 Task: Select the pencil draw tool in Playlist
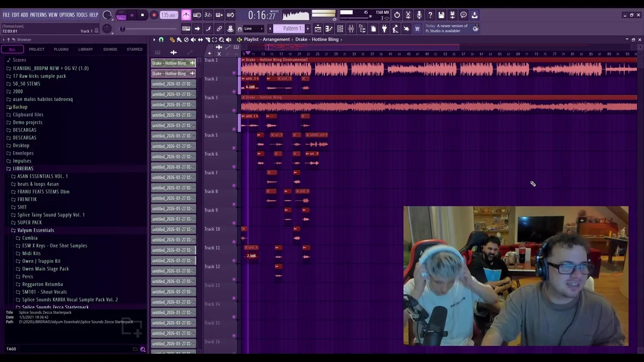[172, 40]
